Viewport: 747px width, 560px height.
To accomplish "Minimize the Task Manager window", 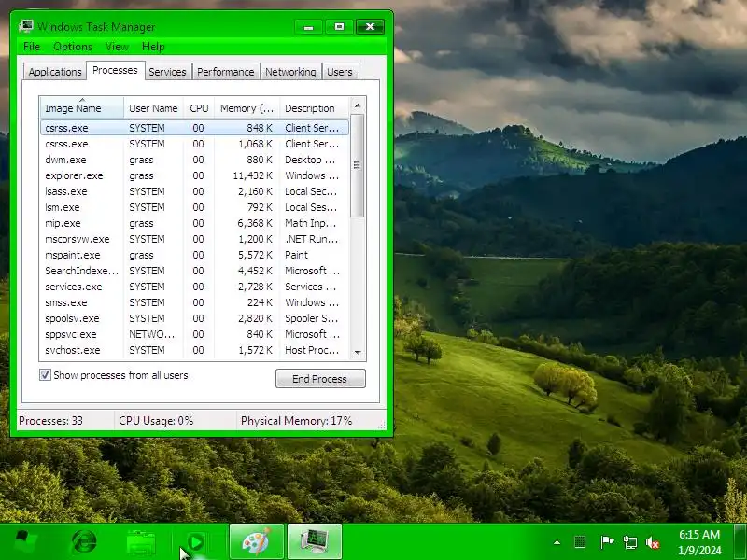I will (309, 27).
